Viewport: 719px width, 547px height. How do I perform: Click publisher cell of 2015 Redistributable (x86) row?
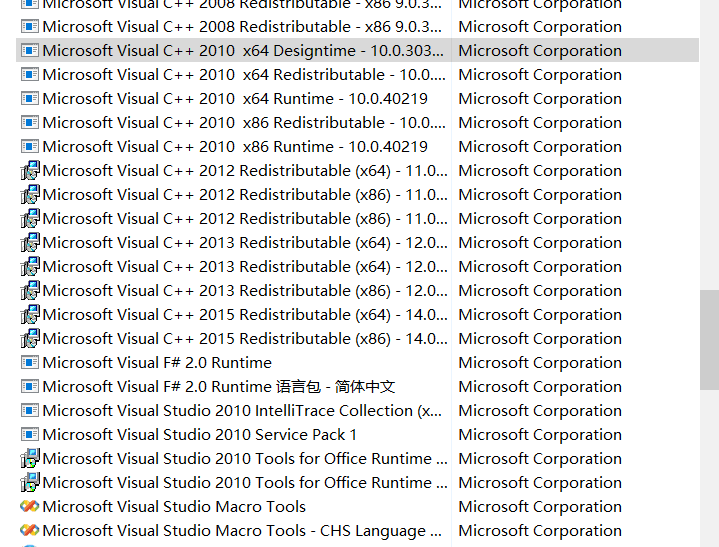click(540, 338)
